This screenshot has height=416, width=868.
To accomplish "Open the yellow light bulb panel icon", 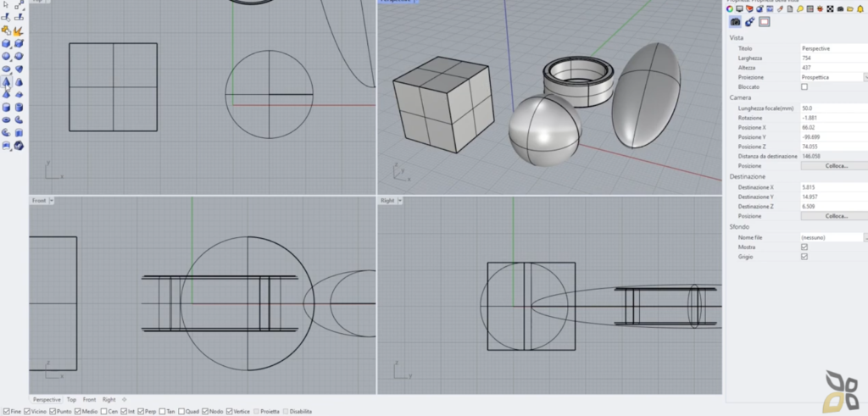I will coord(800,8).
